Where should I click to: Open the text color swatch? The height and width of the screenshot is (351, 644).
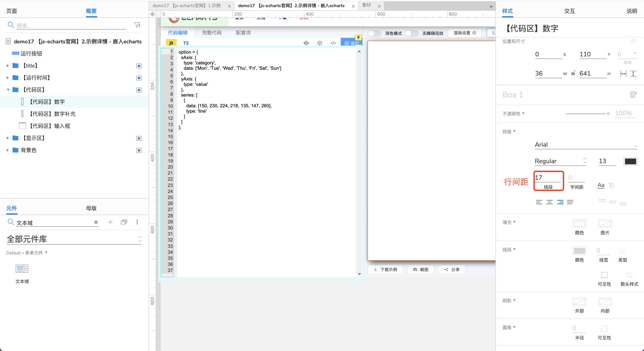630,161
